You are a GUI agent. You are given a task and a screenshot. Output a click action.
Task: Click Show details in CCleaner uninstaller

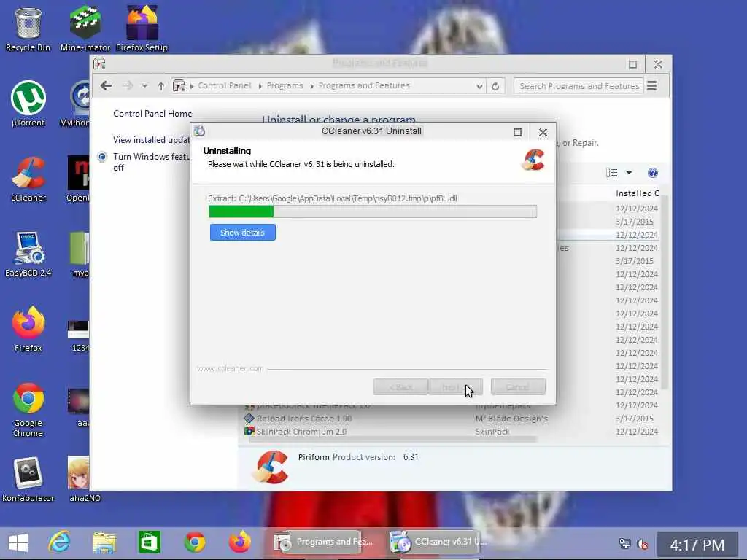(x=242, y=233)
